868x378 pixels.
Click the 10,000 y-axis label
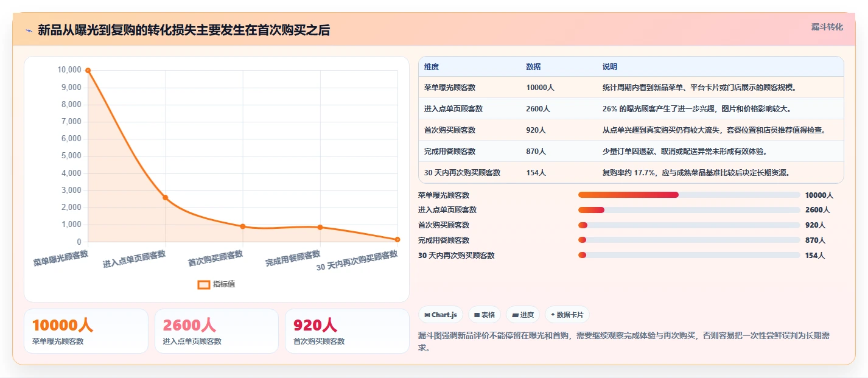coord(69,70)
